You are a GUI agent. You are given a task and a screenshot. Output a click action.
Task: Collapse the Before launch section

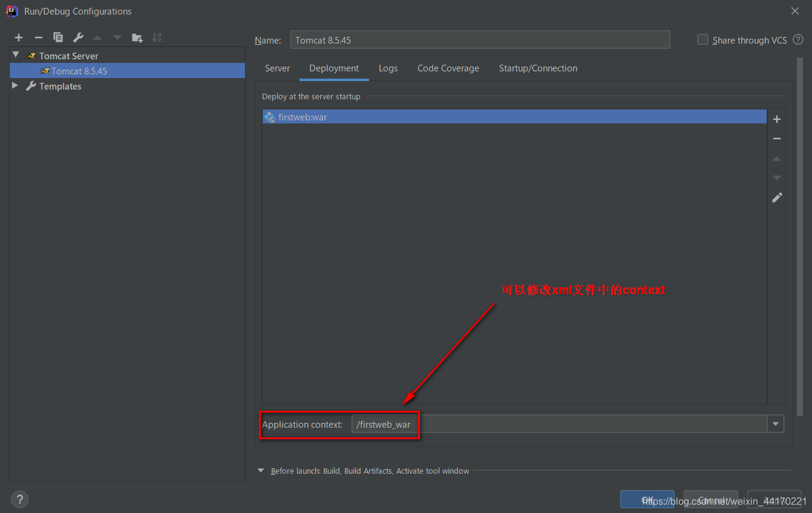click(x=261, y=470)
